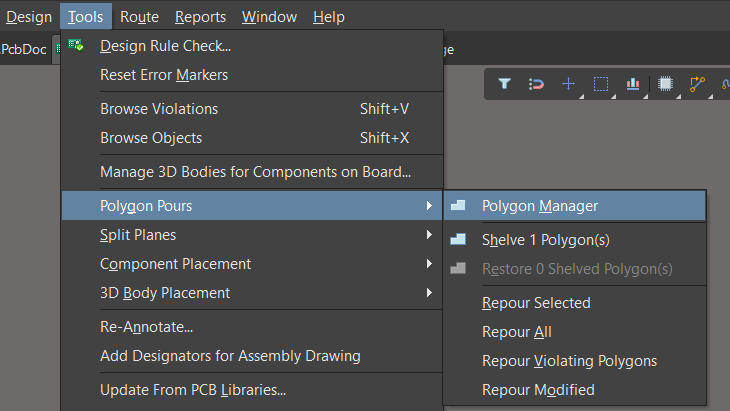Click the interactive routing icon
Screen dimensions: 730x411
click(697, 84)
